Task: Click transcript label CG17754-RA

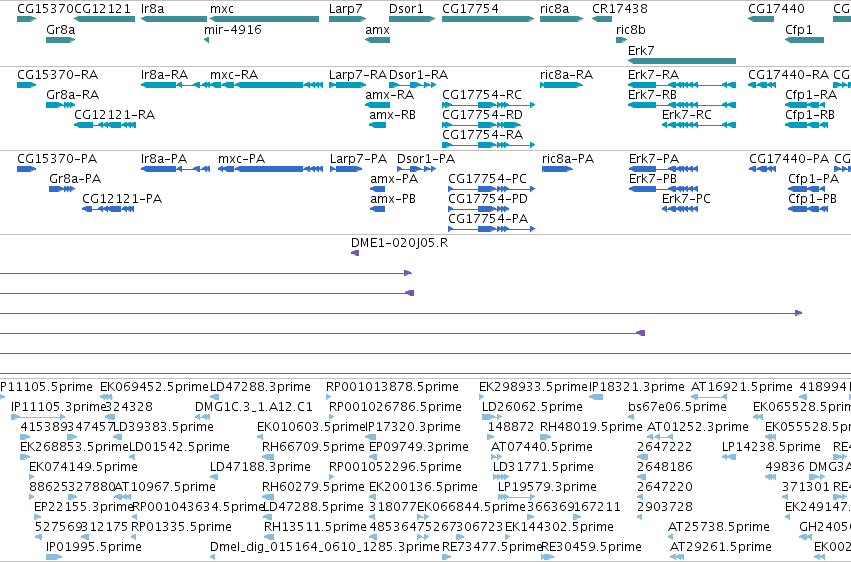Action: coord(482,135)
